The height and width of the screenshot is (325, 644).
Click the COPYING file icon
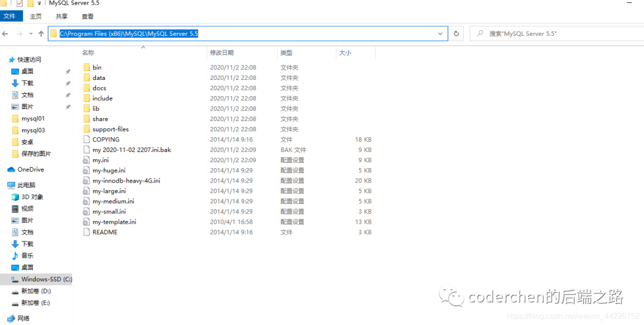pos(86,140)
